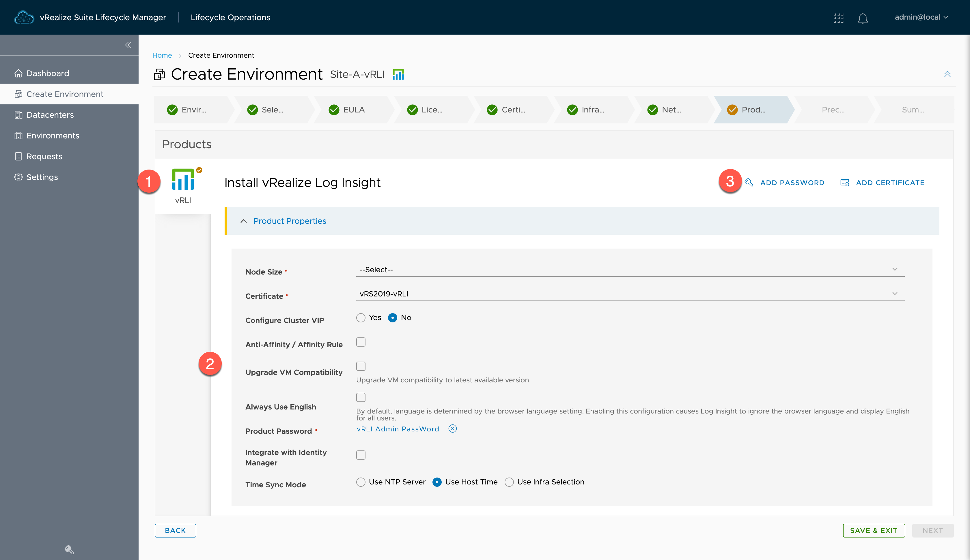Click the Product Password delete icon
The height and width of the screenshot is (560, 970).
[x=453, y=429]
